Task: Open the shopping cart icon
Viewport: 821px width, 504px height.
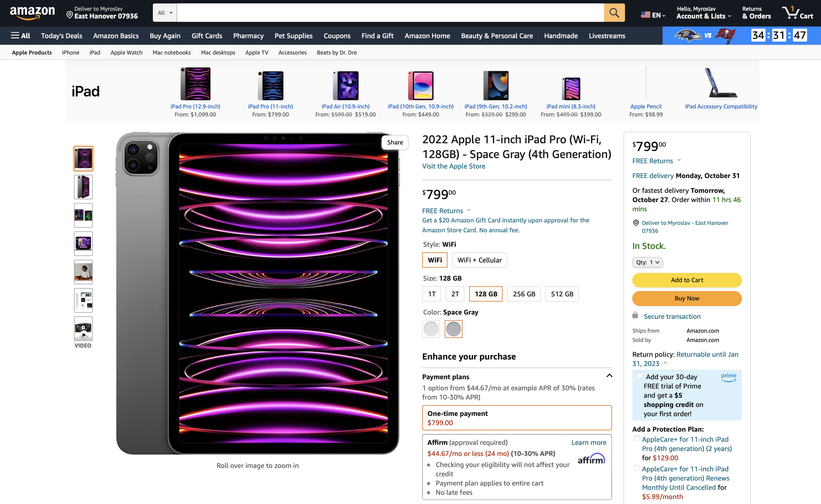Action: click(797, 13)
